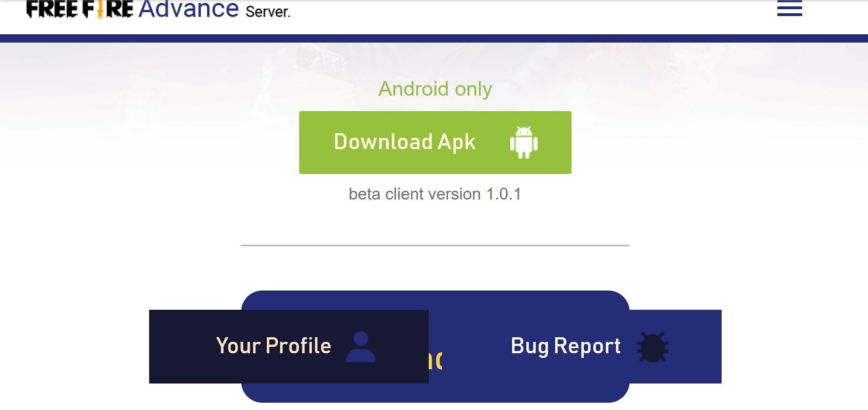Click the bug insect icon
This screenshot has width=868, height=410.
(x=652, y=347)
